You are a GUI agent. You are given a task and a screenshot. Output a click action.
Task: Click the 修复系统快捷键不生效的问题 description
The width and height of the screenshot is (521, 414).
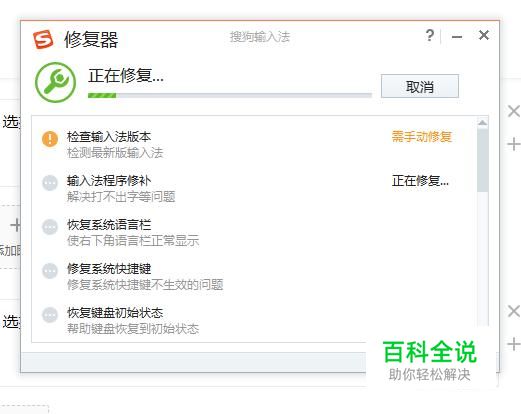click(145, 285)
